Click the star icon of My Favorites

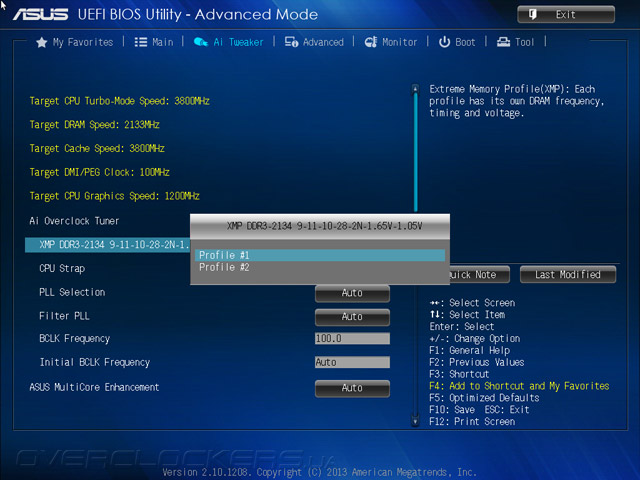pos(42,42)
